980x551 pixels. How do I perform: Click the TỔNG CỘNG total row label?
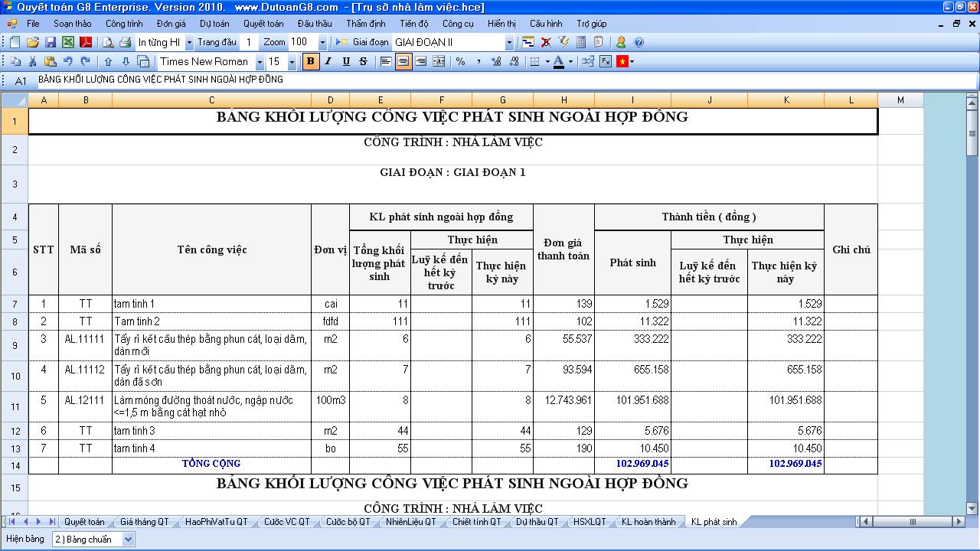pos(211,464)
